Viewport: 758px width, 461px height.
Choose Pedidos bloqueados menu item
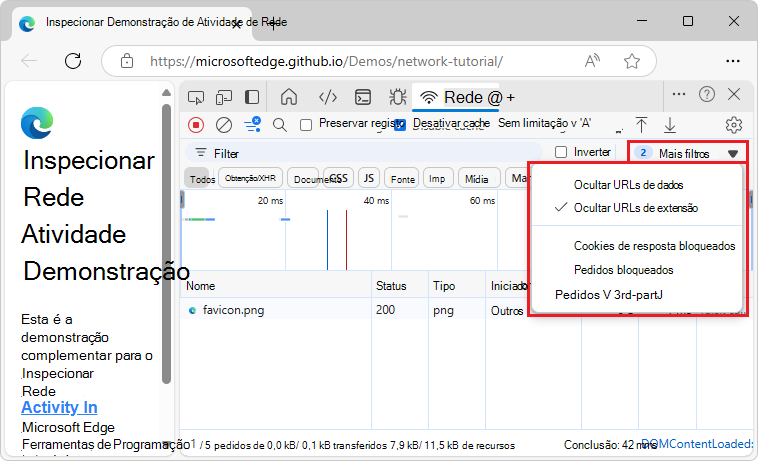pyautogui.click(x=623, y=270)
